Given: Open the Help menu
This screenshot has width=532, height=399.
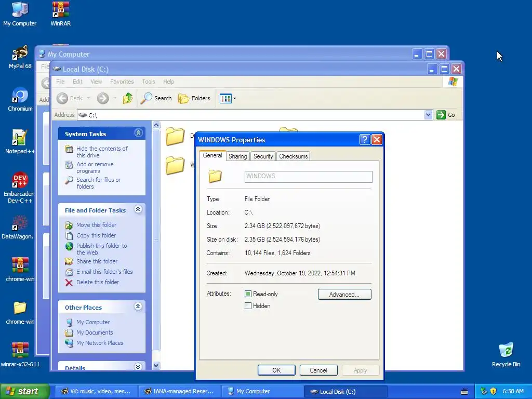Looking at the screenshot, I should 168,82.
